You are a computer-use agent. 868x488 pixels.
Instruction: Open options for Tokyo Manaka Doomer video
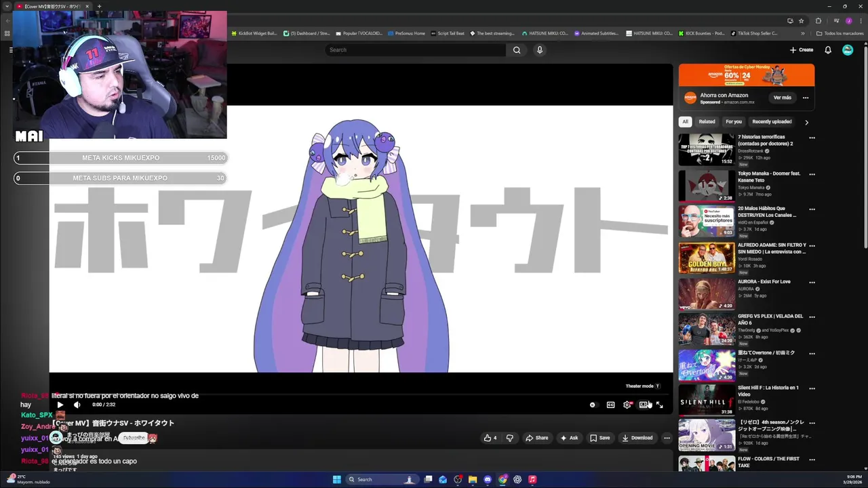pyautogui.click(x=812, y=174)
